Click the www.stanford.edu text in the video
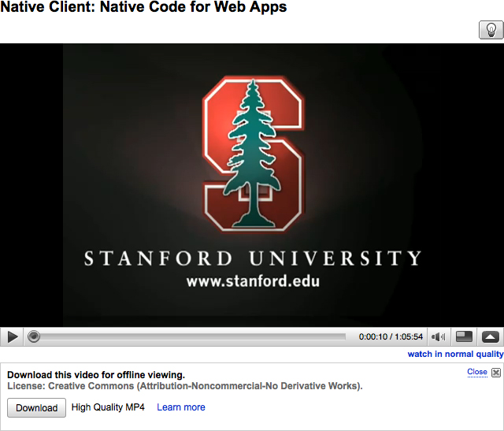 point(252,281)
